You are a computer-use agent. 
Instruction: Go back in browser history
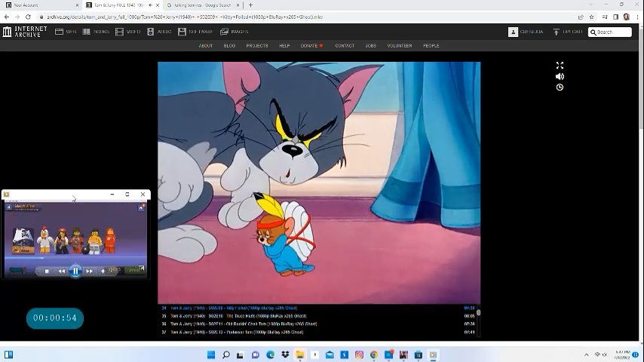click(x=7, y=17)
